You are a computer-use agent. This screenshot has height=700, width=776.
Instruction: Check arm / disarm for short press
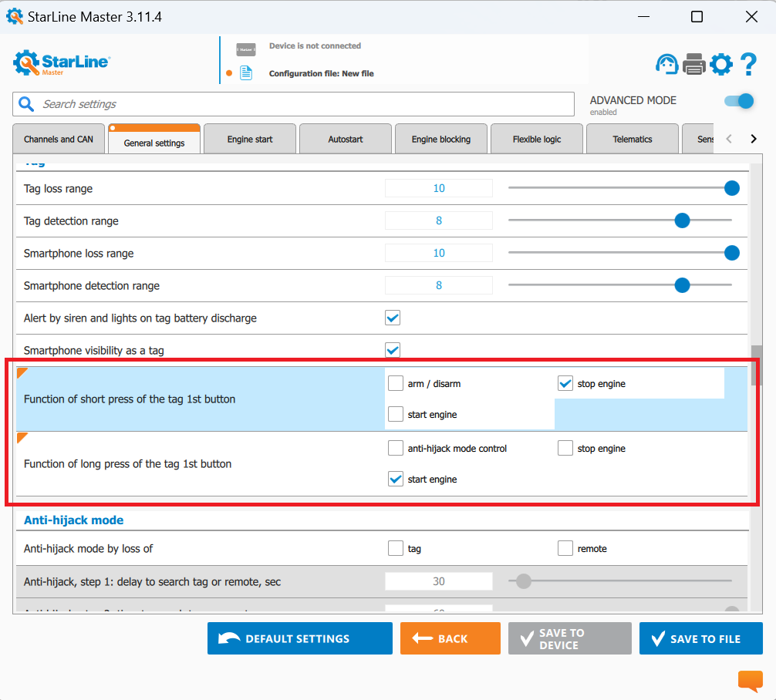point(396,383)
